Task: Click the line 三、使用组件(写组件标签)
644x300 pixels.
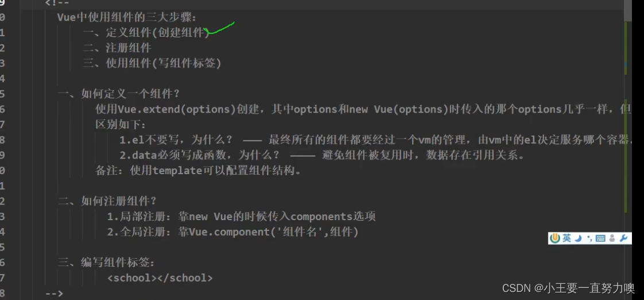Action: (x=152, y=63)
